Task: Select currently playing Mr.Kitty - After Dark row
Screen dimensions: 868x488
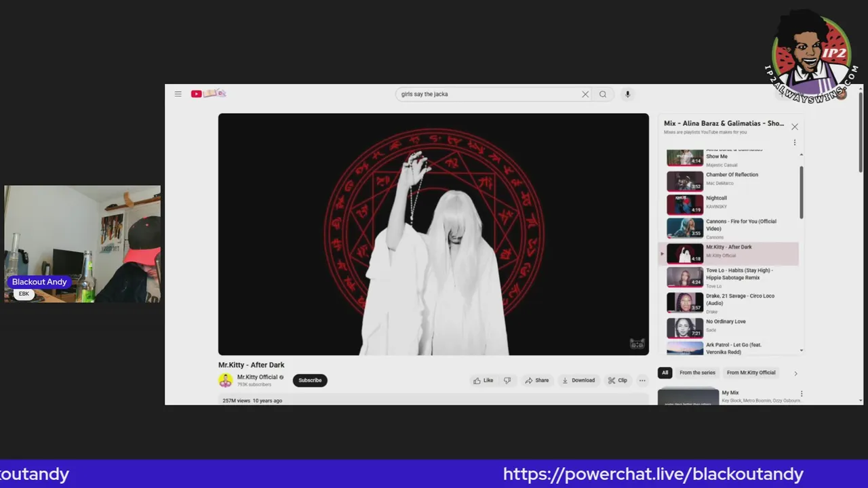Action: point(729,253)
